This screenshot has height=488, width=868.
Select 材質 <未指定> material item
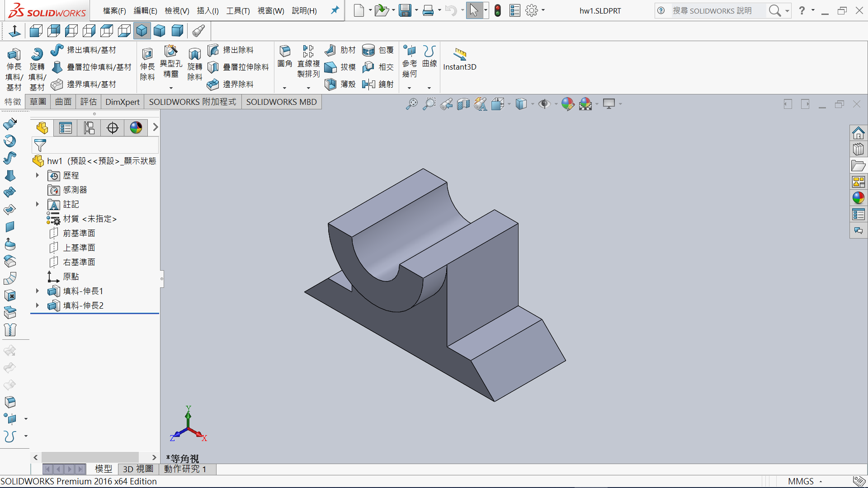click(90, 219)
